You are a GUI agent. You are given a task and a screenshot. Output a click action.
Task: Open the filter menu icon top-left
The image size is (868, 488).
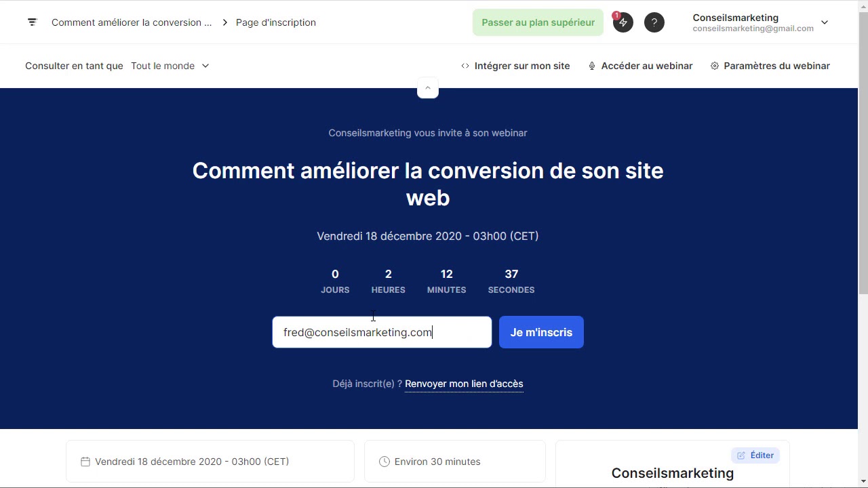tap(32, 22)
